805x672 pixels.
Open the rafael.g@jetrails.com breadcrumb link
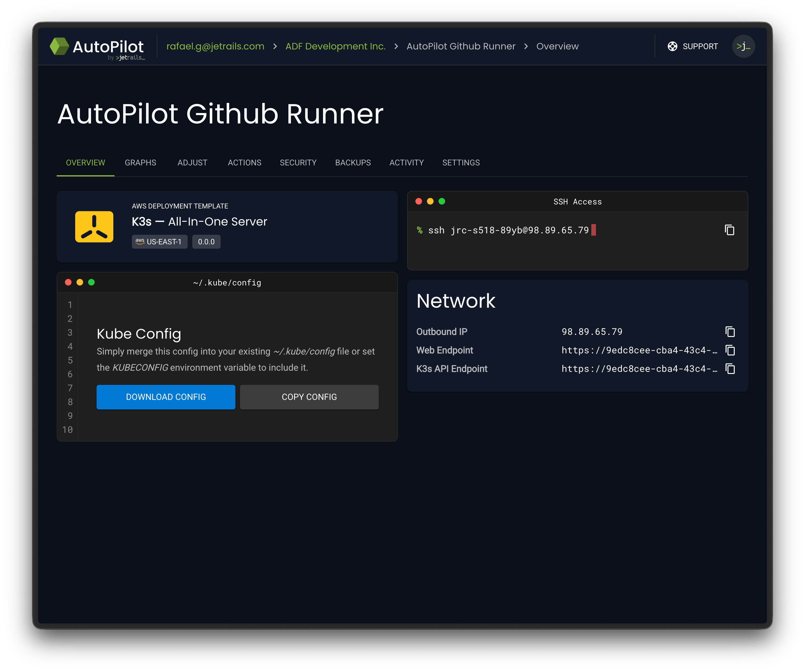click(215, 46)
